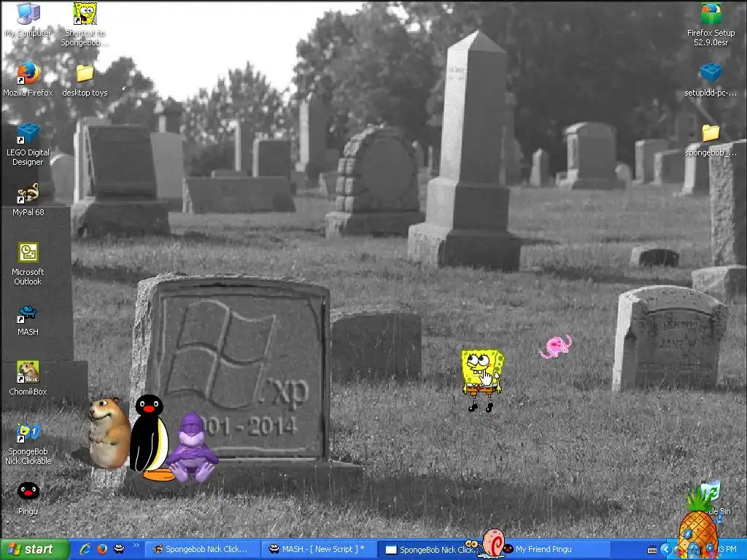Switch to the MASH - [ New Script ] window
The image size is (747, 560).
(319, 549)
